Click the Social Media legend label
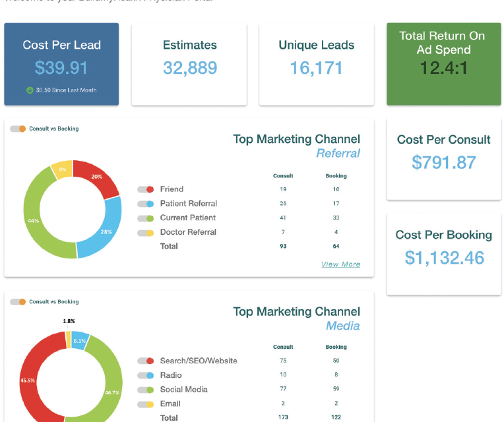504x422 pixels. [x=184, y=390]
